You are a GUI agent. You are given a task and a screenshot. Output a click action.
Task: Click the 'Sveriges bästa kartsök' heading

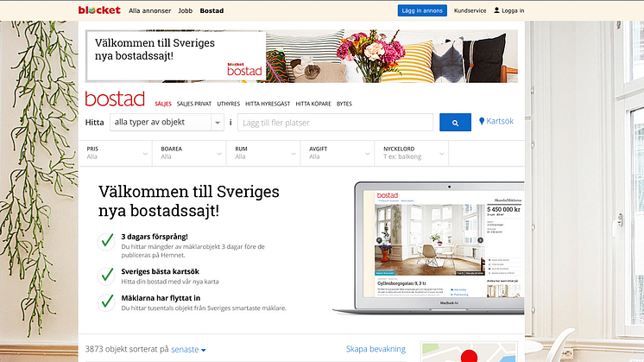pos(161,271)
